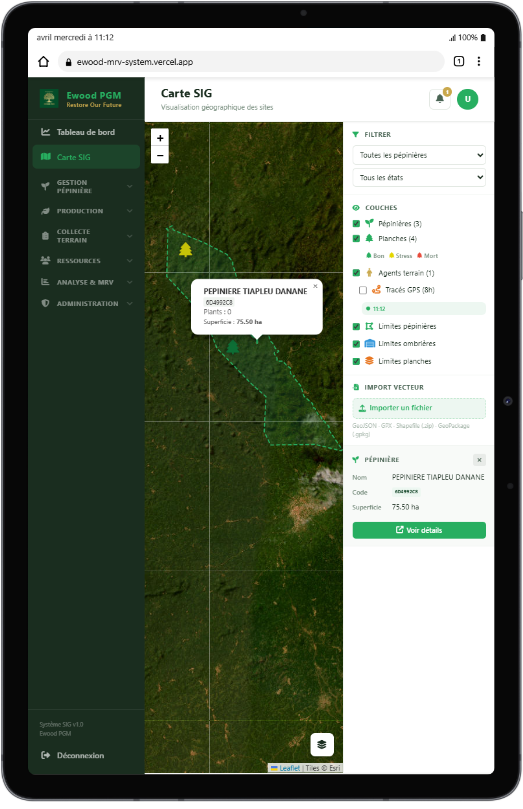Close the PEPINIERE TIAPLEU DANANE map popup
The height and width of the screenshot is (809, 523).
[315, 286]
